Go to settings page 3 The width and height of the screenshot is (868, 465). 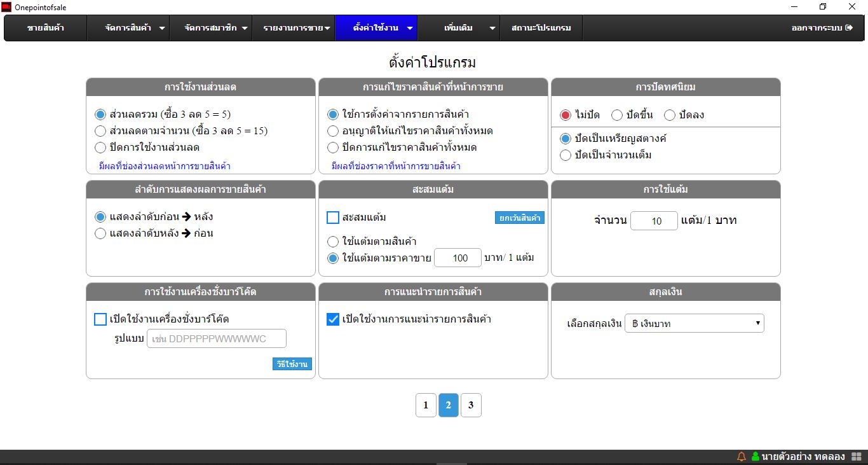coord(471,405)
